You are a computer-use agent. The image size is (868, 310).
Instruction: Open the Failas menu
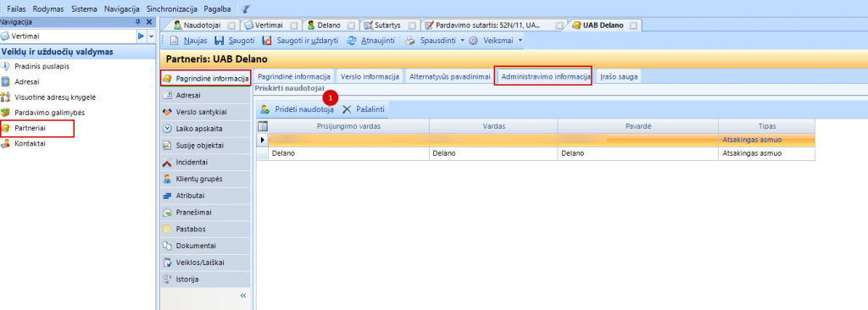(16, 8)
